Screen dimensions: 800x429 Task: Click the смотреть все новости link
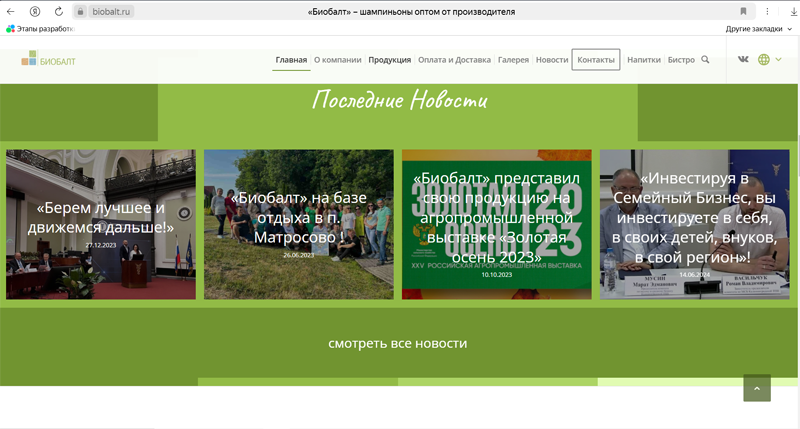(397, 343)
